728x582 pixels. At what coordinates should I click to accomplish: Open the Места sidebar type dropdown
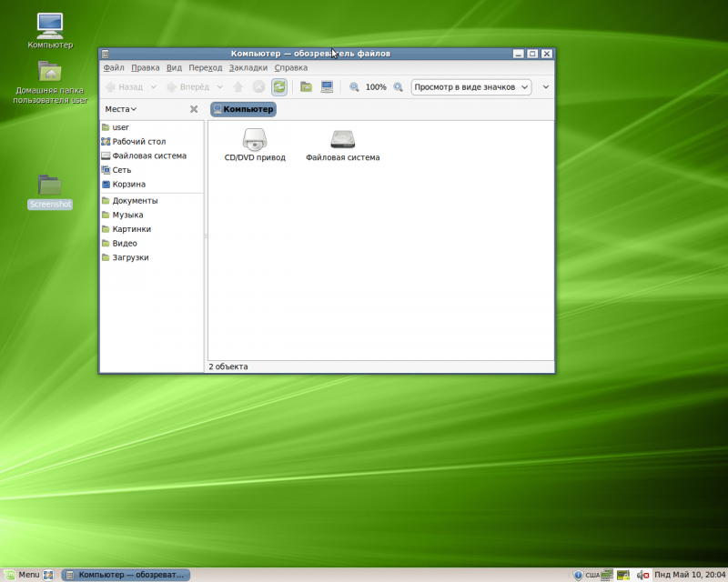pyautogui.click(x=121, y=109)
